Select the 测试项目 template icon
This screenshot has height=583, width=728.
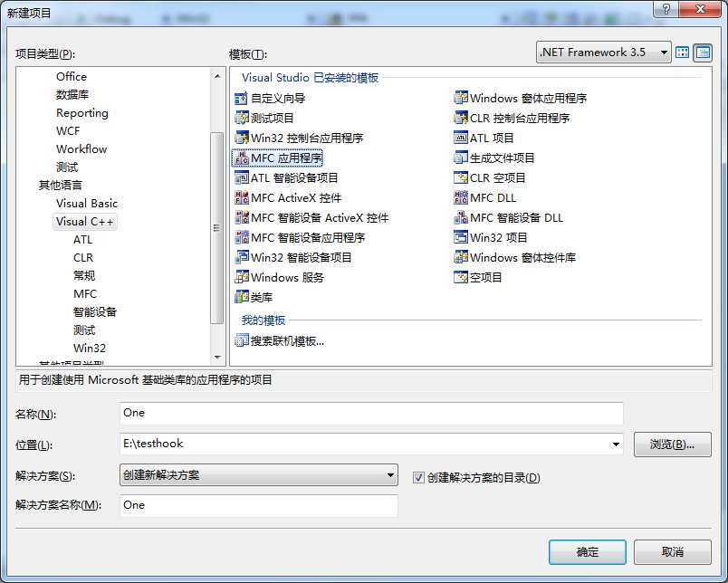tap(242, 118)
